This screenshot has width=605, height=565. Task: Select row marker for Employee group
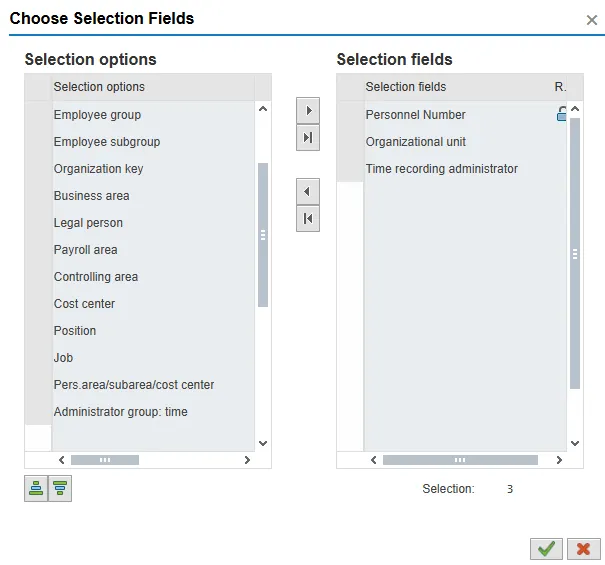coord(38,115)
